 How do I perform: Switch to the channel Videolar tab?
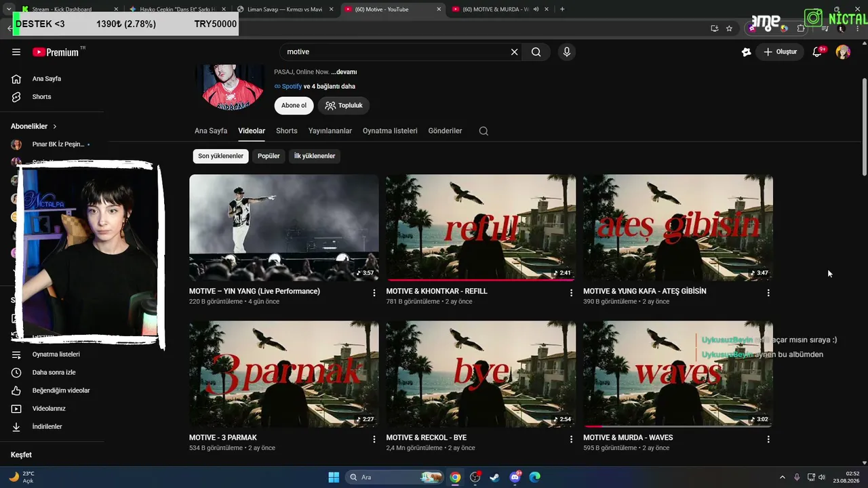[252, 131]
